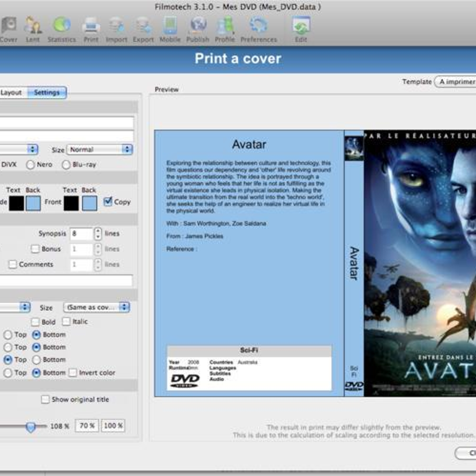Switch to the Layout tab
This screenshot has height=476, width=476.
point(12,93)
